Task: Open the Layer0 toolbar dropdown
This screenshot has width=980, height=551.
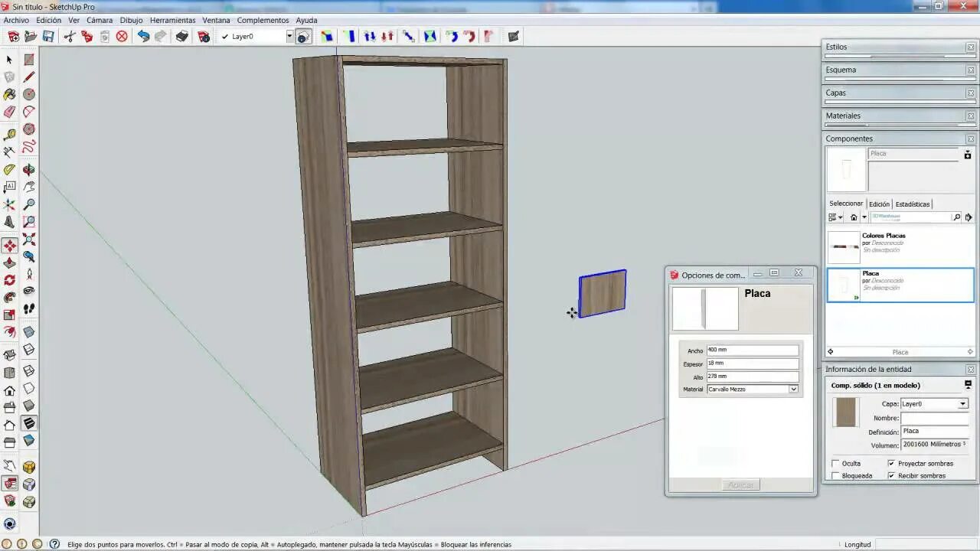Action: pos(289,36)
